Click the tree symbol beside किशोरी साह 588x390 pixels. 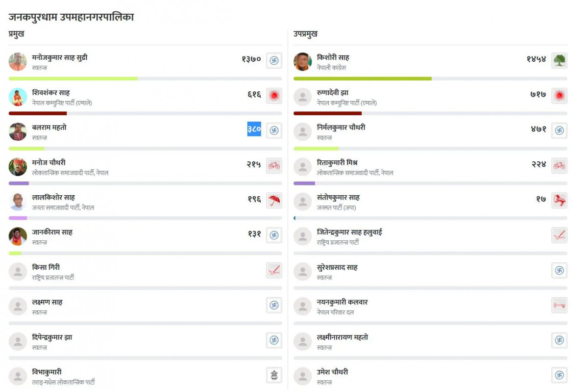(x=559, y=61)
